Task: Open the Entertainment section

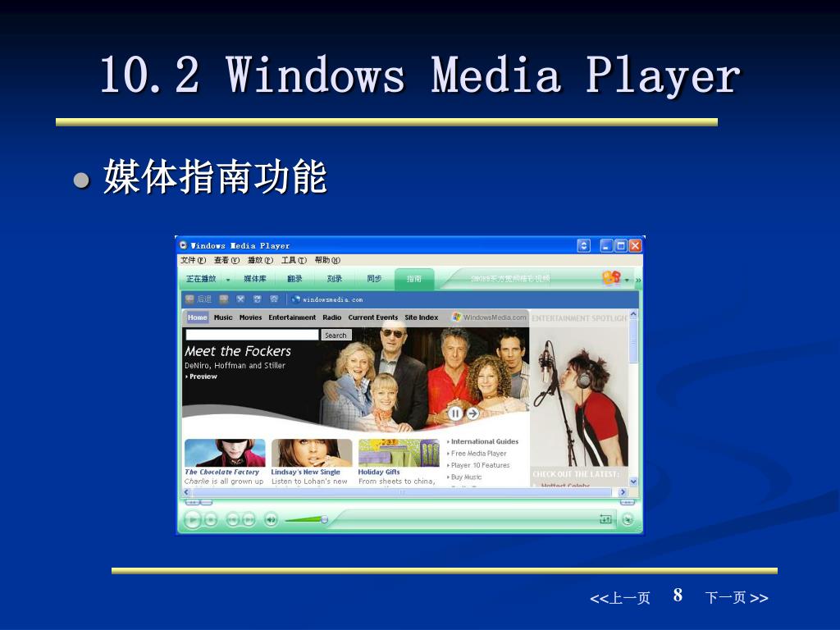Action: click(292, 317)
